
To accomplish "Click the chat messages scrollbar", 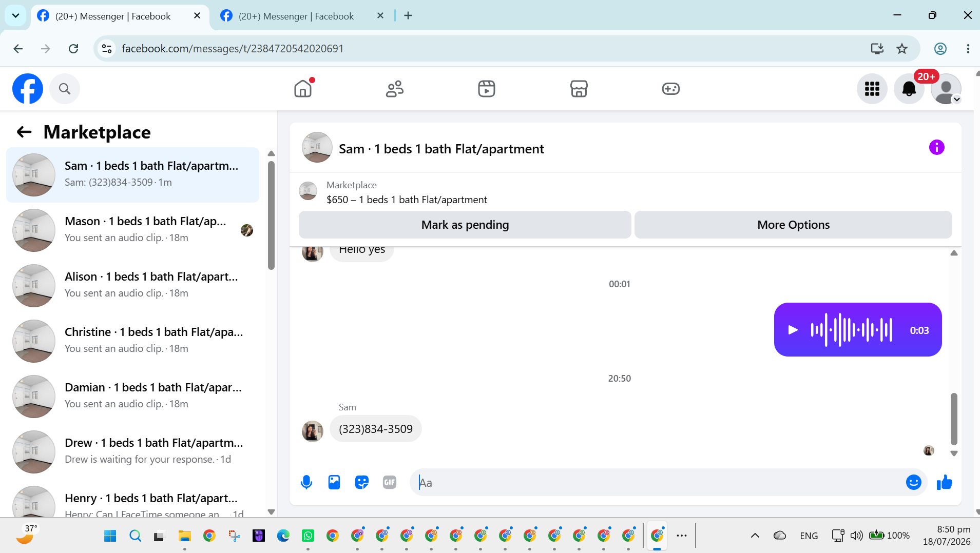I will point(954,419).
